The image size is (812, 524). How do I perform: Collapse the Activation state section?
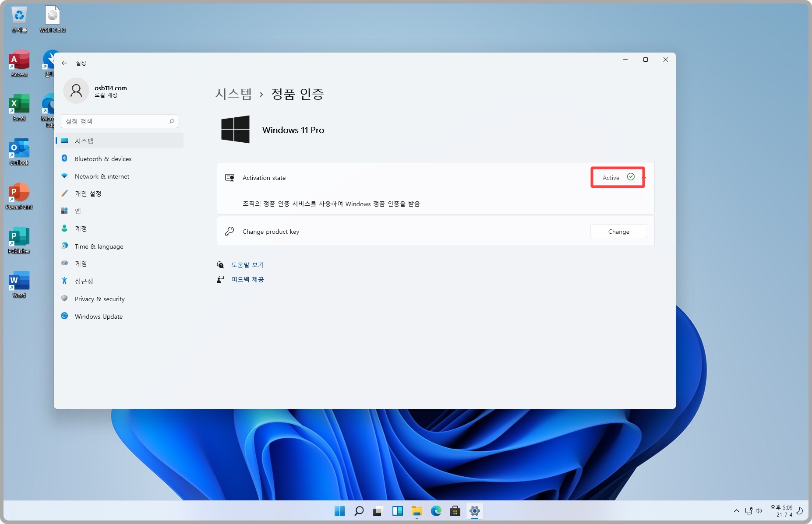tap(644, 177)
